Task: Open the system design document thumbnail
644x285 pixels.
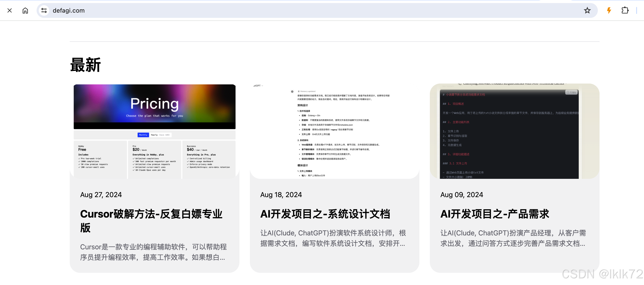Action: point(334,131)
